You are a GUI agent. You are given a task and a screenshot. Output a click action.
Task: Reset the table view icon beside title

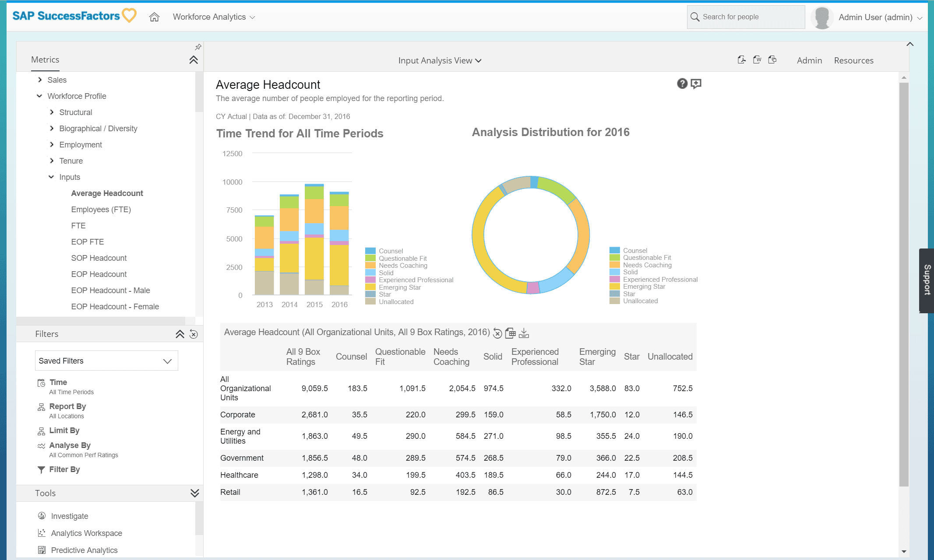[x=497, y=333]
